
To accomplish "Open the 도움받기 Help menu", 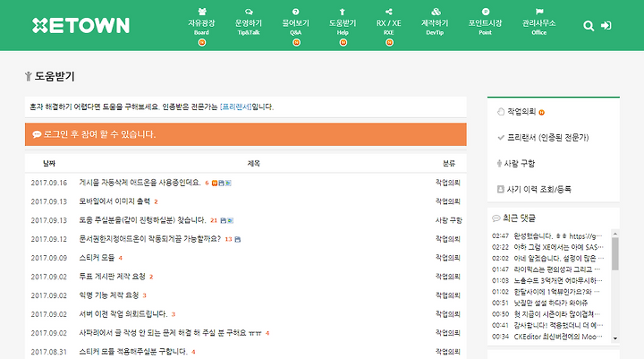I will tap(343, 23).
